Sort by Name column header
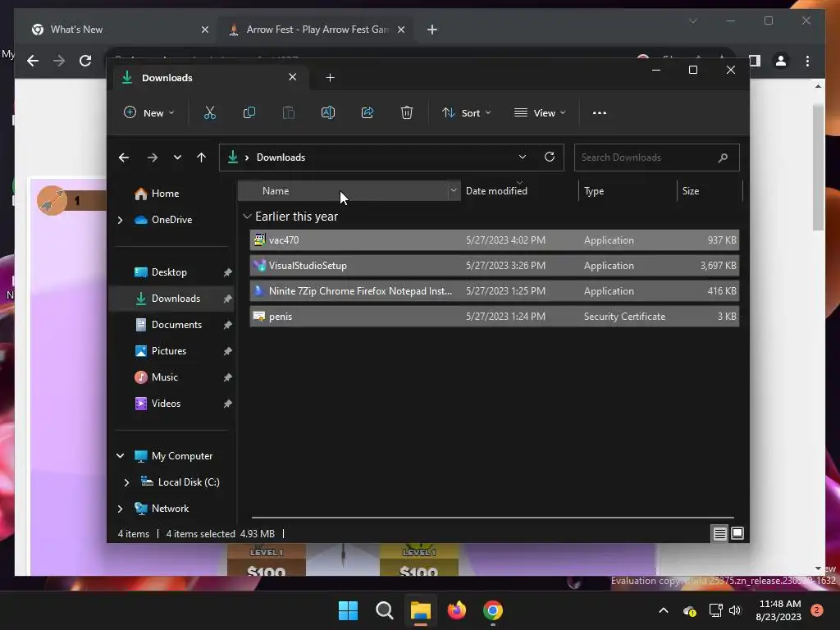The height and width of the screenshot is (630, 840). point(343,190)
